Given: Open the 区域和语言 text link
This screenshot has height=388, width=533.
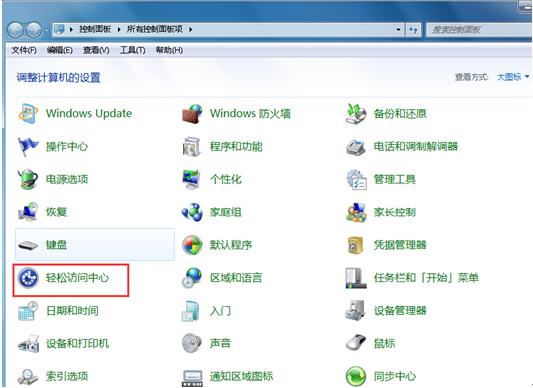Looking at the screenshot, I should [x=236, y=278].
